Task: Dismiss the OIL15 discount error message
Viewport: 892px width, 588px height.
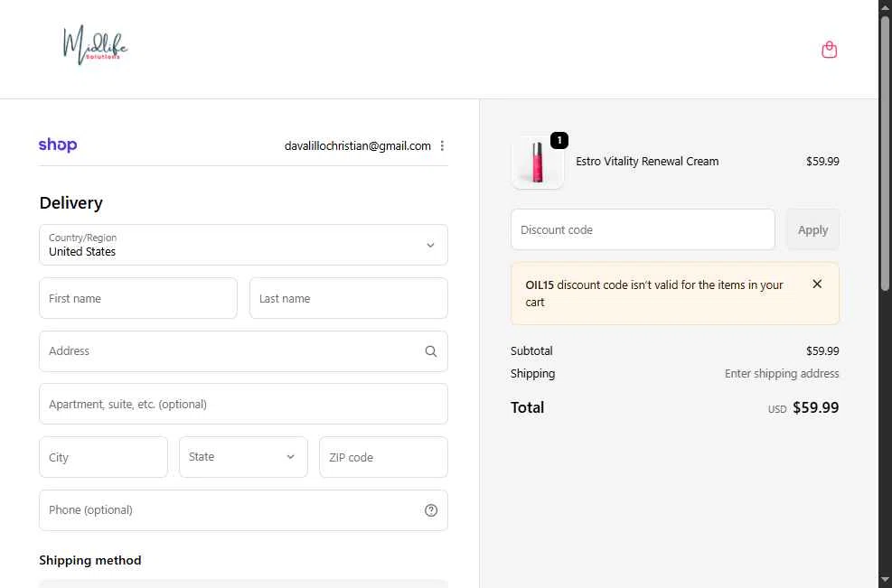Action: pyautogui.click(x=817, y=284)
